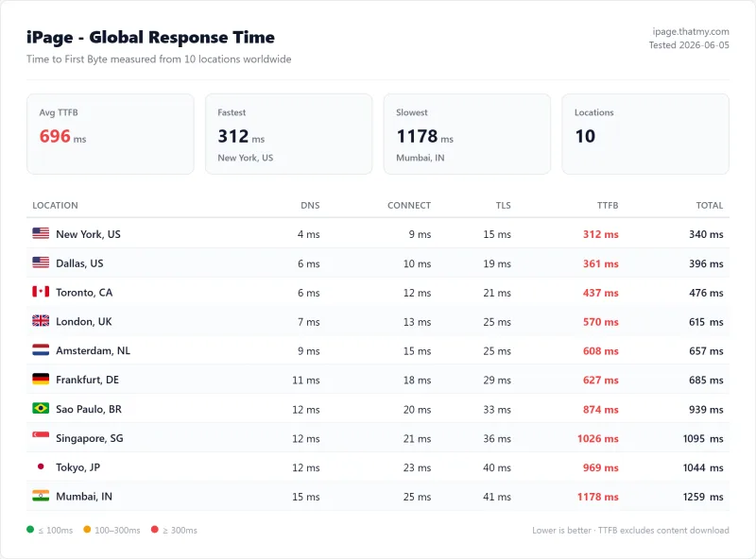Click the Dallas, US location name
Viewport: 756px width, 559px height.
[79, 263]
